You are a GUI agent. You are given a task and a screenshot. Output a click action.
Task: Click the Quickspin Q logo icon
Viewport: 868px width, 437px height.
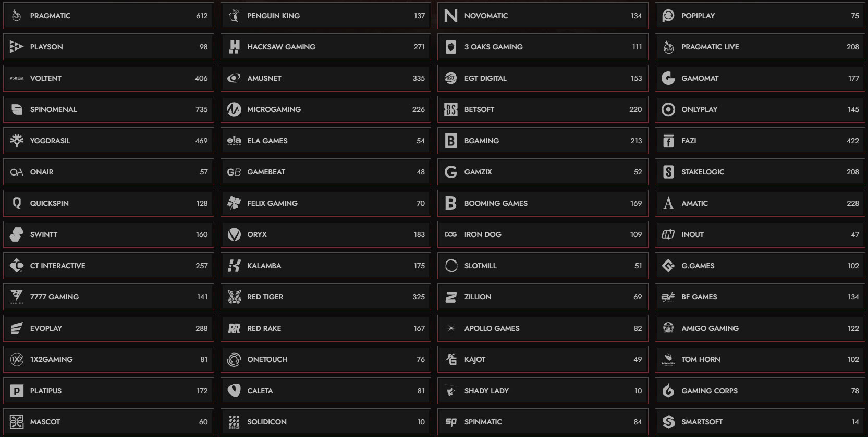(17, 203)
